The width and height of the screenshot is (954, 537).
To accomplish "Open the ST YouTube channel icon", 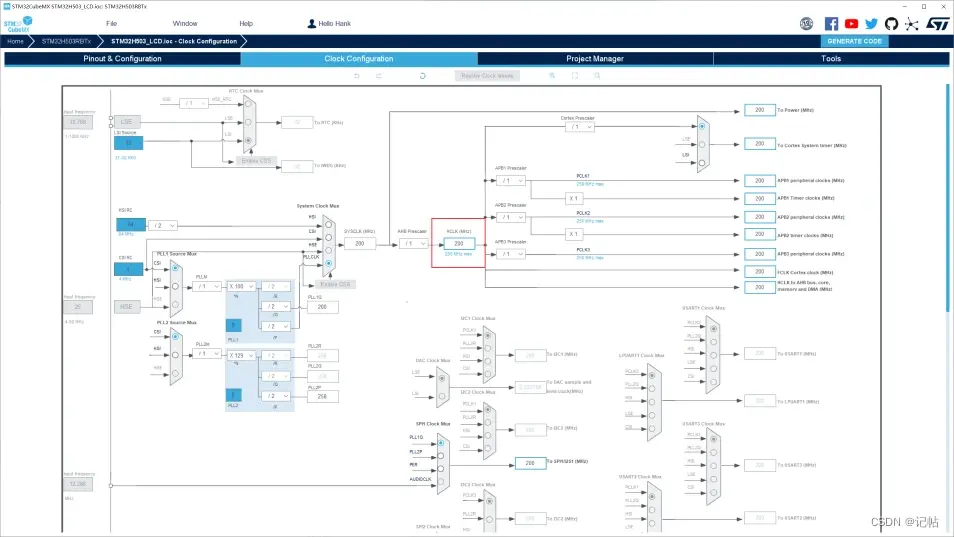I will 851,24.
